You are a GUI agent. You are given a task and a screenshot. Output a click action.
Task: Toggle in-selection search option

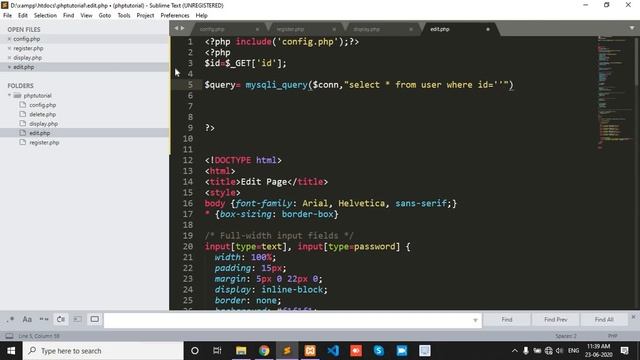(x=78, y=319)
